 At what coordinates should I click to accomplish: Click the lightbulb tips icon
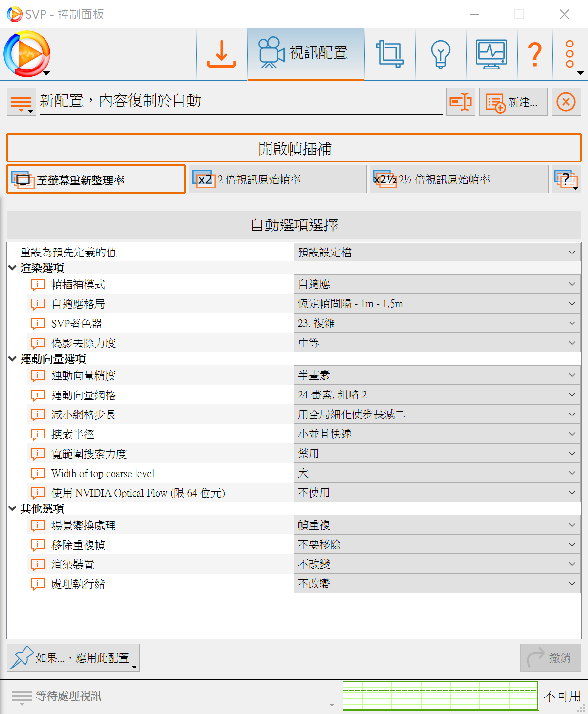(x=440, y=54)
